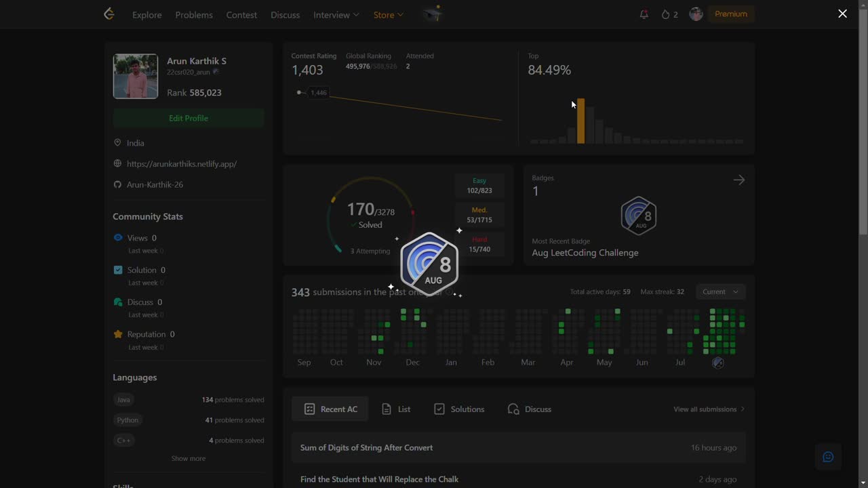This screenshot has width=868, height=488.
Task: Click the Edit Profile button
Action: 189,118
